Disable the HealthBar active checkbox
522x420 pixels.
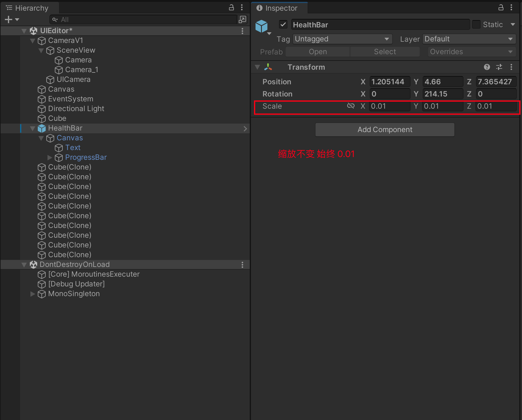tap(283, 24)
